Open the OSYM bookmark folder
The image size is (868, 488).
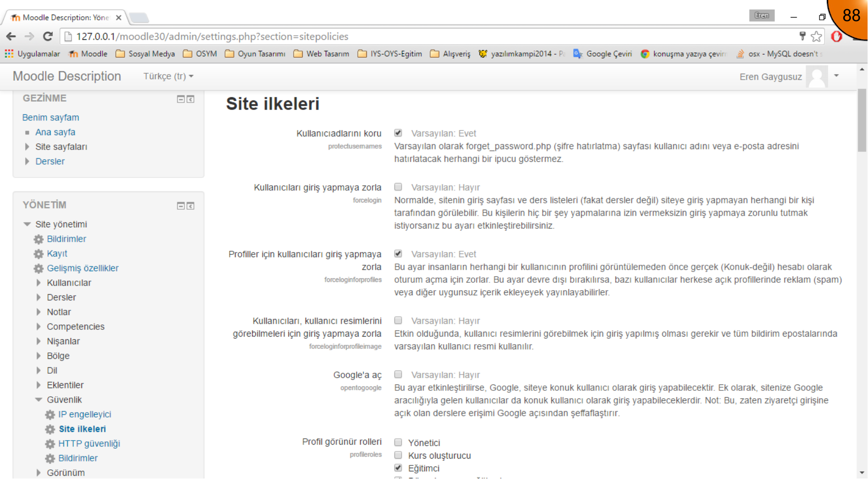[x=200, y=54]
